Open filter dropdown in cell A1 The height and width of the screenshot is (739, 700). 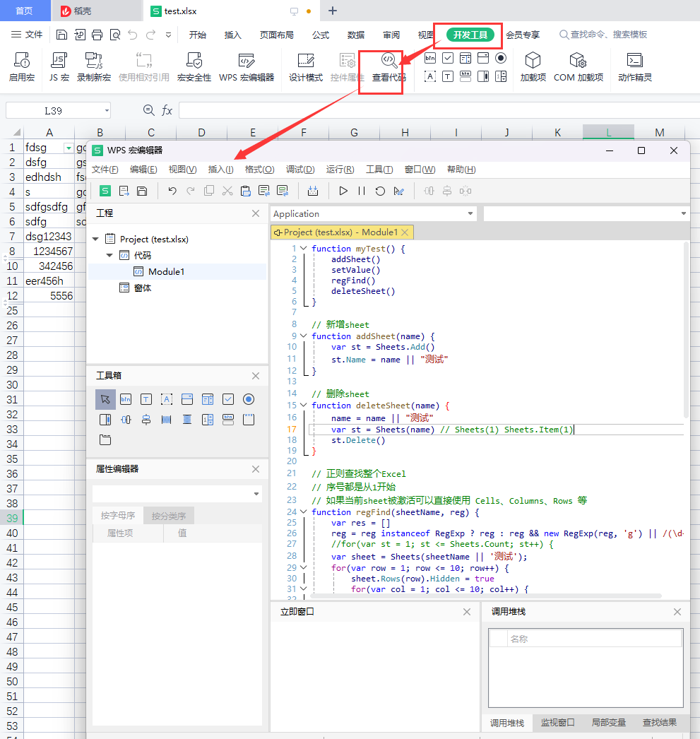[69, 148]
